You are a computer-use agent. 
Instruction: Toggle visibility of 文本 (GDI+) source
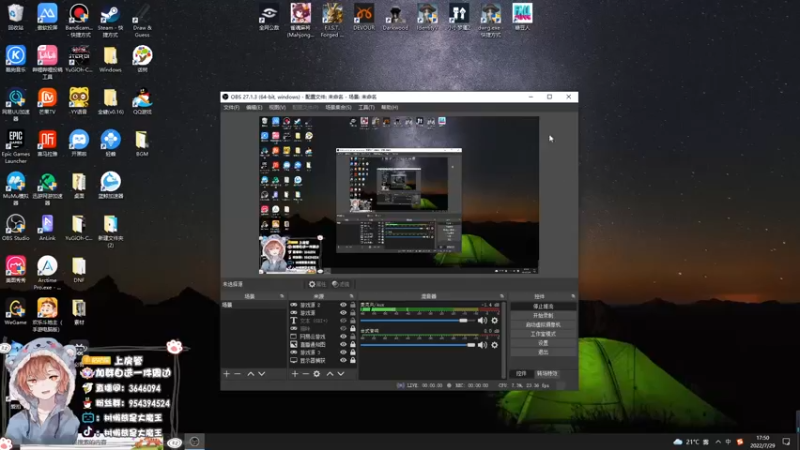(x=343, y=321)
